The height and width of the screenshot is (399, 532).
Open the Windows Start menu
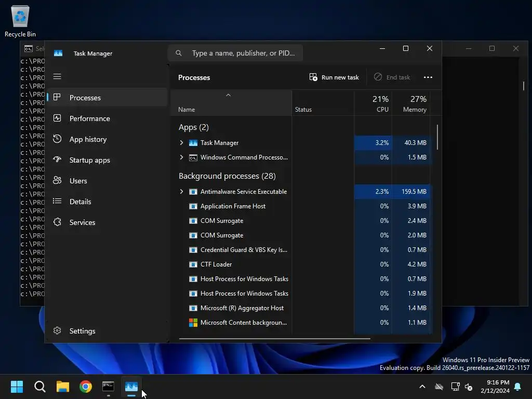pyautogui.click(x=17, y=387)
